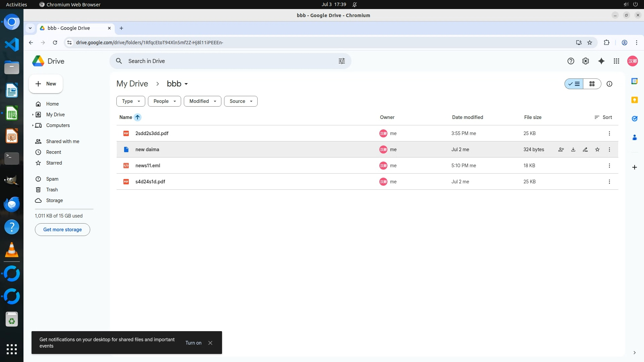Click Get more storage button
The image size is (644, 362).
pyautogui.click(x=62, y=230)
